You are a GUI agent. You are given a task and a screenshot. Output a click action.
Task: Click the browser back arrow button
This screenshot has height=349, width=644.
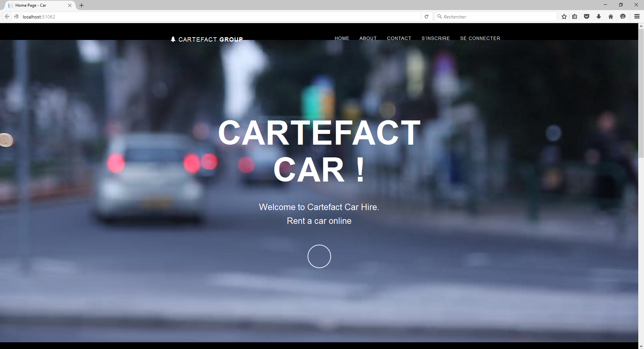point(7,16)
